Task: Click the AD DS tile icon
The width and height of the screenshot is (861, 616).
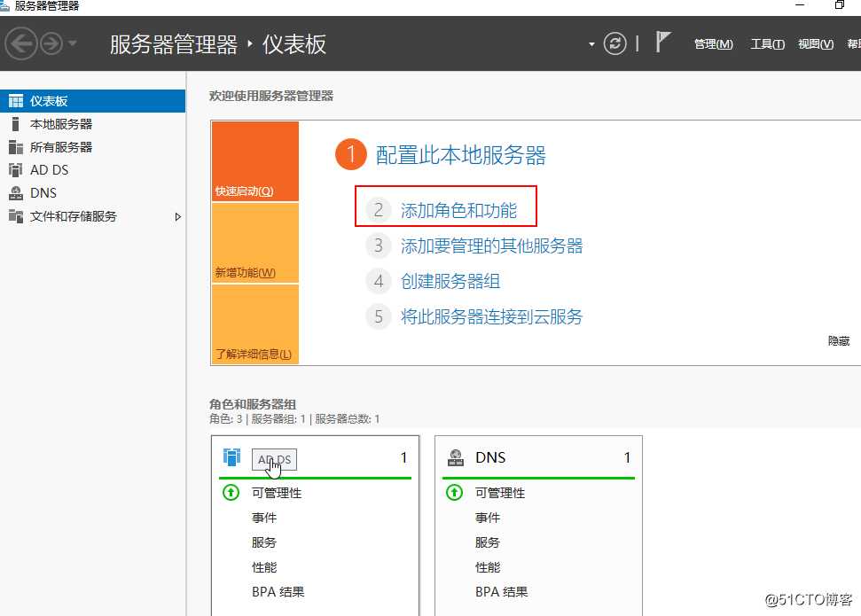Action: 231,456
